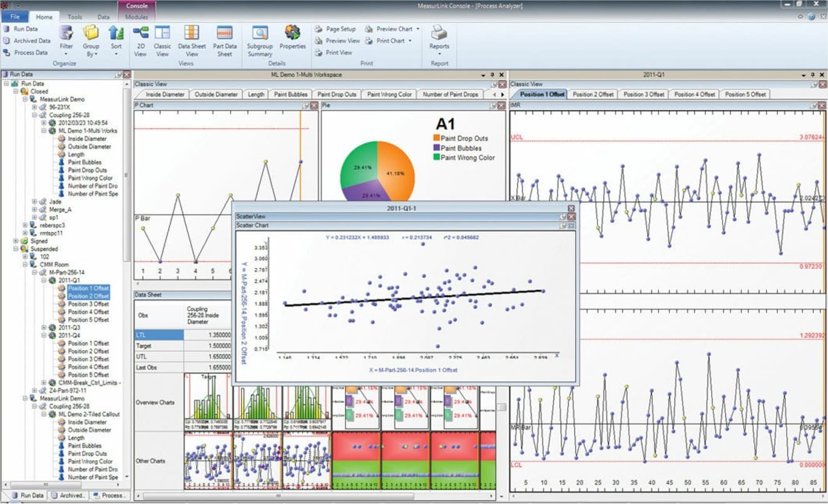The width and height of the screenshot is (828, 504).
Task: Click the orange Paint Drop Outs legend swatch
Action: click(x=436, y=138)
